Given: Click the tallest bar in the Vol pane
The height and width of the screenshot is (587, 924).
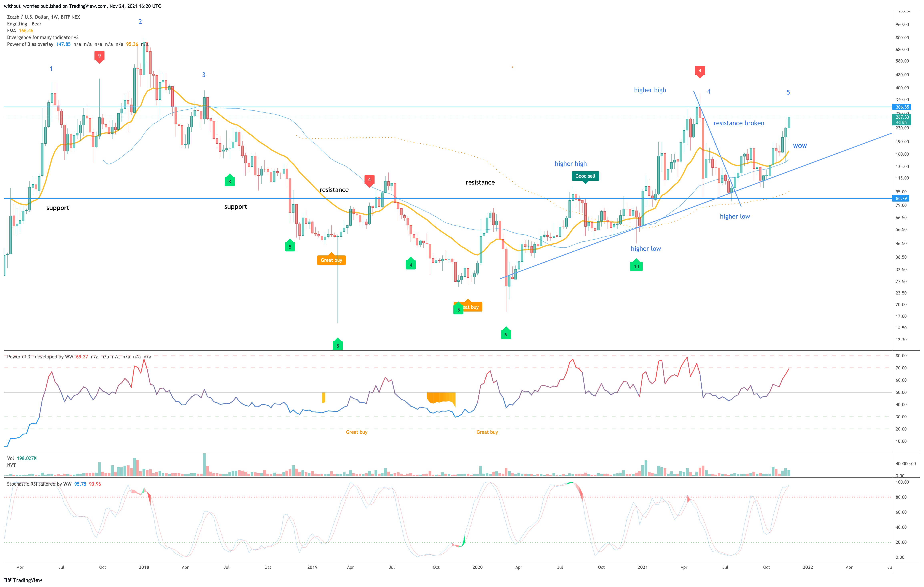Looking at the screenshot, I should 204,465.
